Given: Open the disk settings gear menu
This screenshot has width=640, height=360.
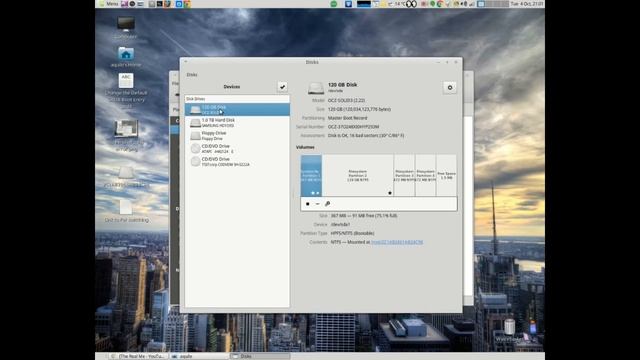Looking at the screenshot, I should [x=450, y=87].
